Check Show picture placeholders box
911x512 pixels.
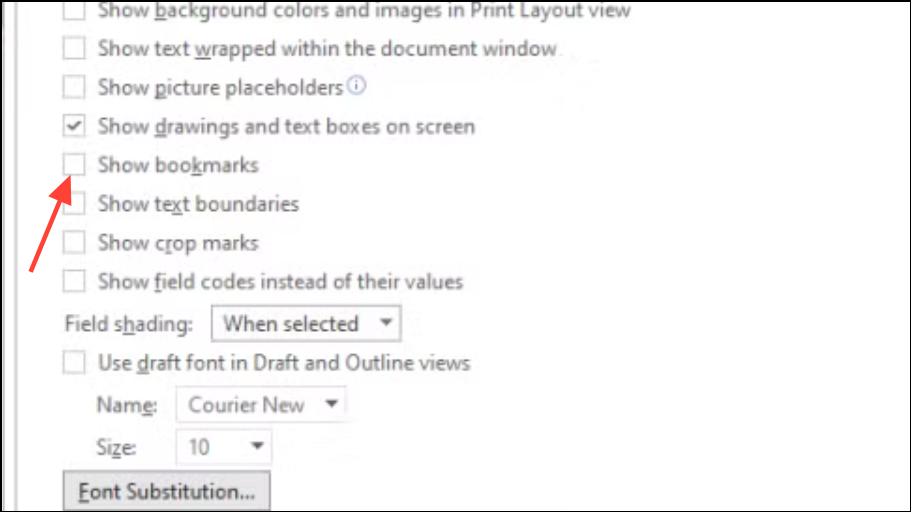pos(74,87)
